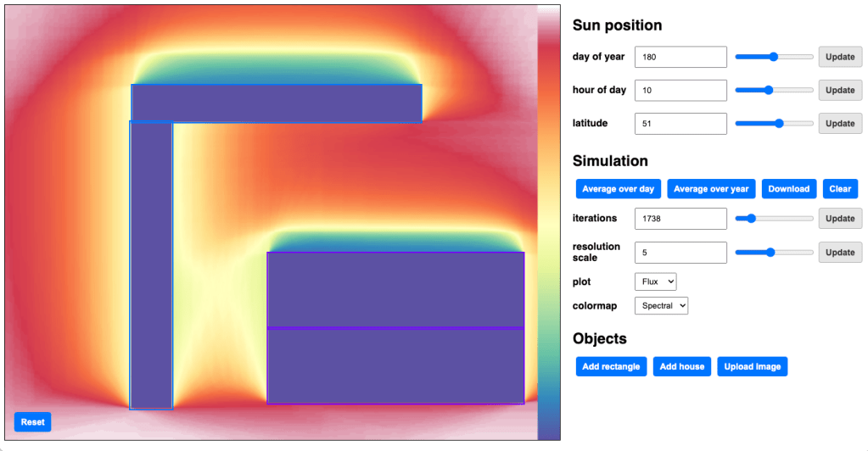
Task: Download the simulation result
Action: (x=788, y=189)
